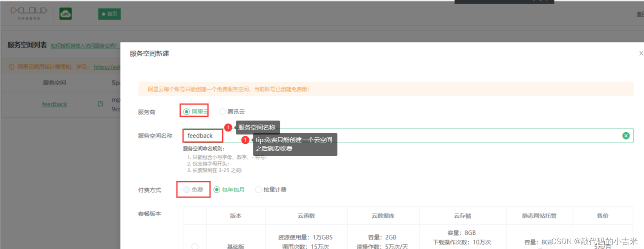The width and height of the screenshot is (644, 249).
Task: Click the 版本 column header
Action: pyautogui.click(x=236, y=216)
